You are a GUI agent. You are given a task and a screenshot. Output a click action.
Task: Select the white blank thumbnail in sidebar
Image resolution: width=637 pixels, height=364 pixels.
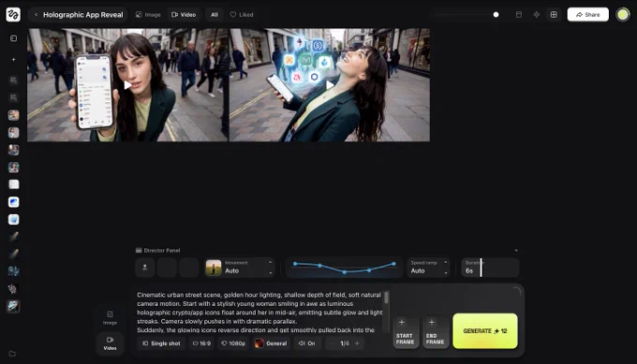click(13, 184)
